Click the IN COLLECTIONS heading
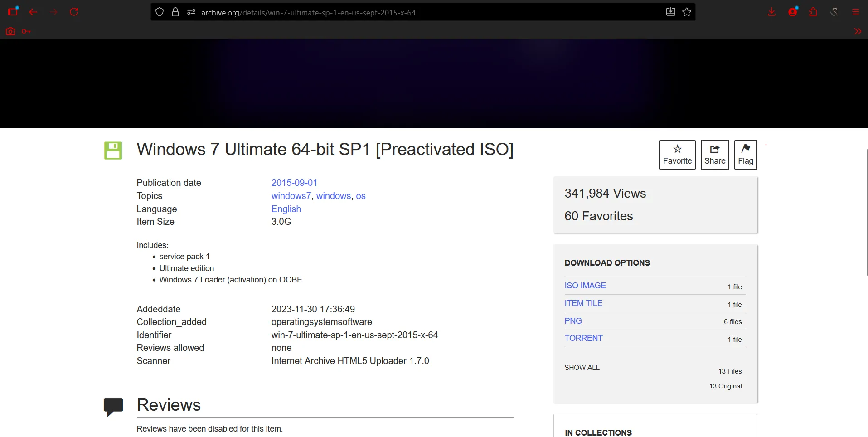 point(598,433)
